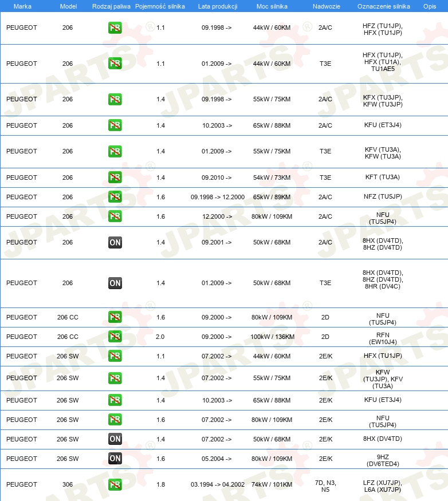Select production years 09.1998 -> 12.2000

pyautogui.click(x=218, y=197)
